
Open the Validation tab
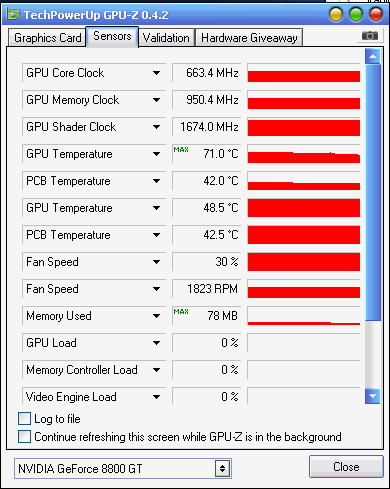point(166,38)
